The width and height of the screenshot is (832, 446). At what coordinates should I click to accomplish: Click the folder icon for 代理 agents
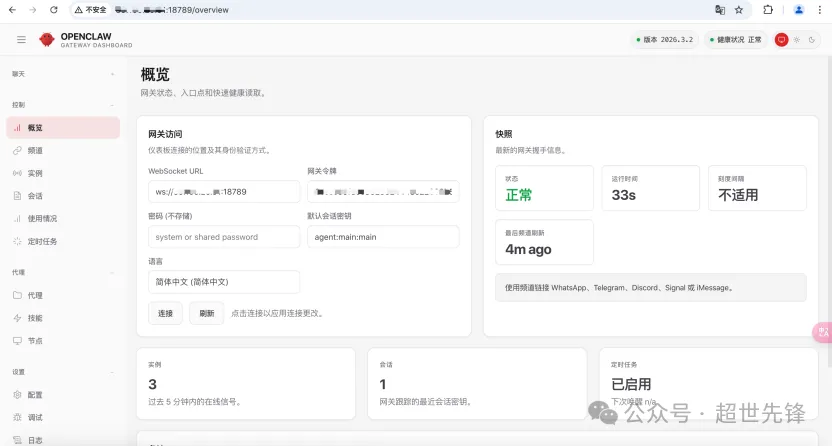coord(18,295)
